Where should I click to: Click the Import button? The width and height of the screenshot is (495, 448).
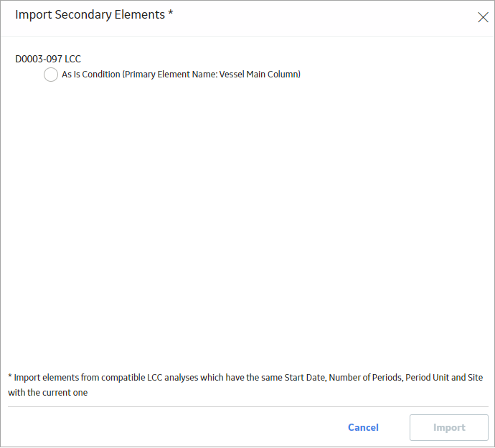point(449,427)
